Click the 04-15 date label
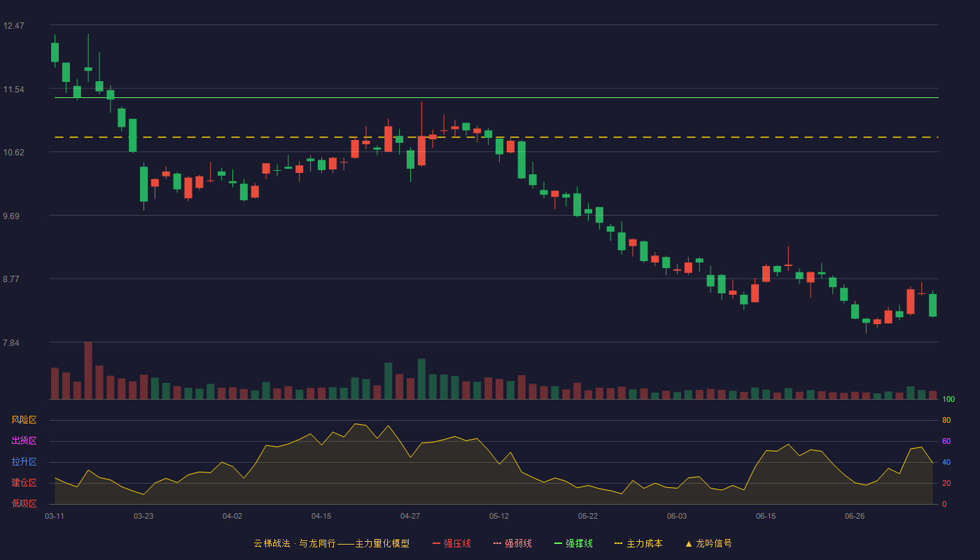This screenshot has width=980, height=560. point(321,516)
